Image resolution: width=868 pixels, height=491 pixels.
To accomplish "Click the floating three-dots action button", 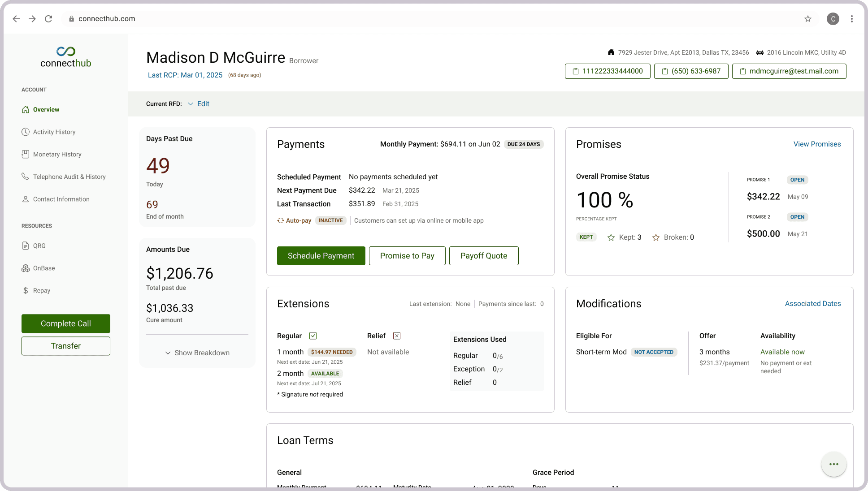I will click(833, 464).
